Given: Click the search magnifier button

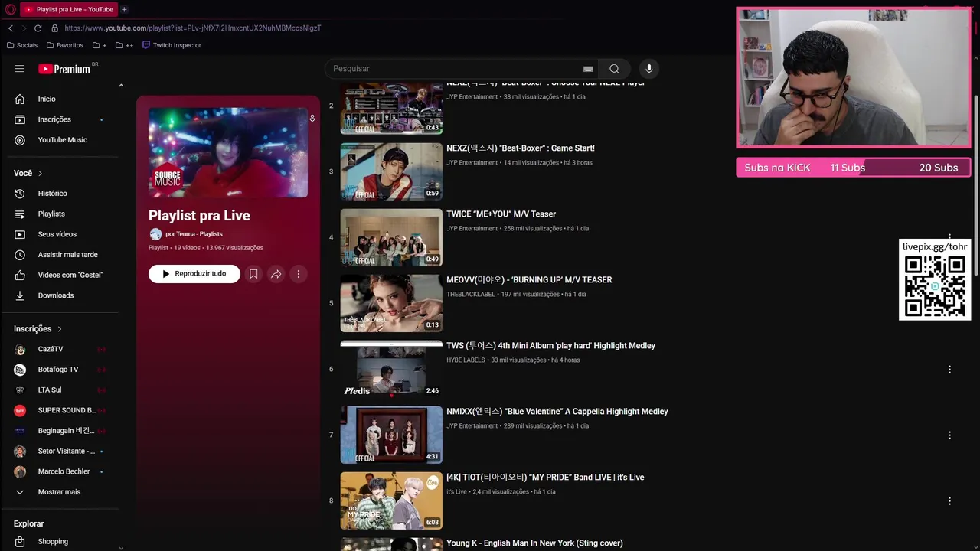Looking at the screenshot, I should 614,69.
